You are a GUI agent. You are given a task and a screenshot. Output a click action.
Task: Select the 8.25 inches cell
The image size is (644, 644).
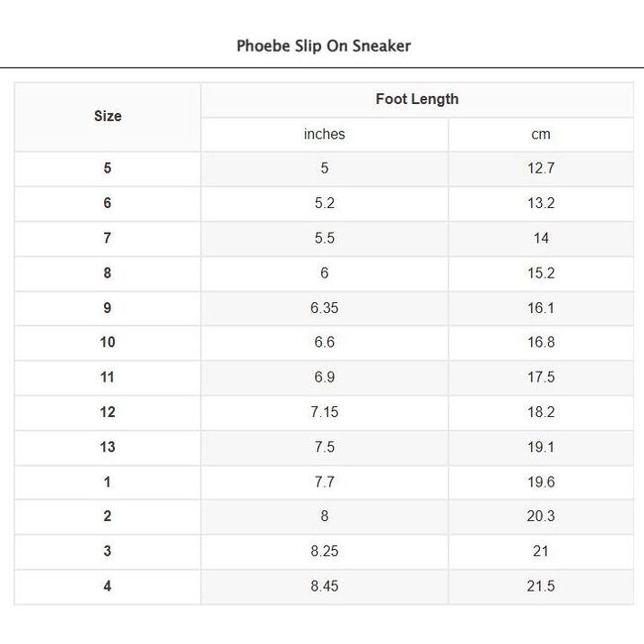[324, 552]
